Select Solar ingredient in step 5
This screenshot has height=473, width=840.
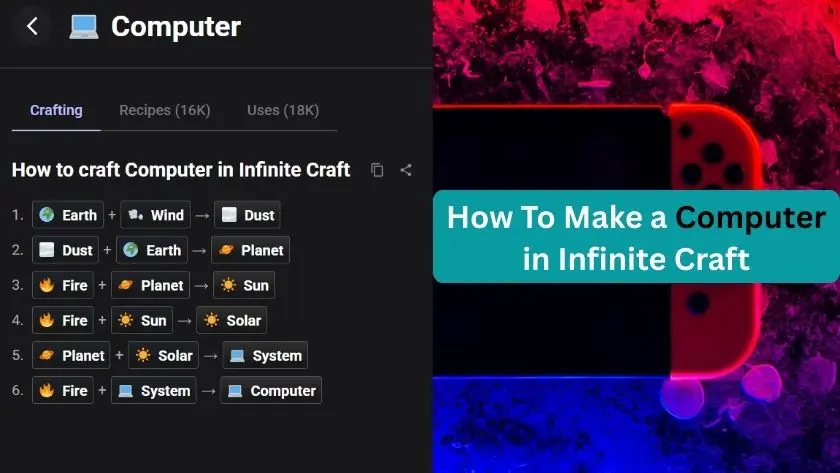[163, 355]
